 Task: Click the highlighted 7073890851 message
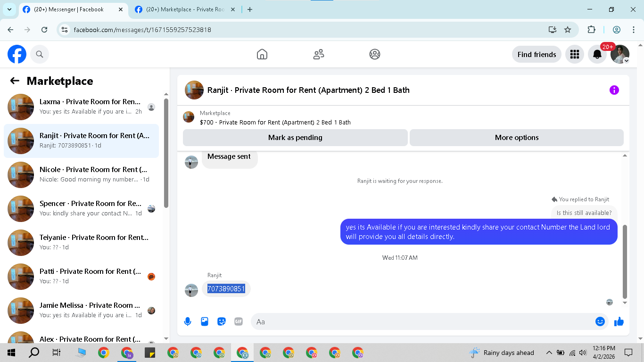tap(226, 288)
